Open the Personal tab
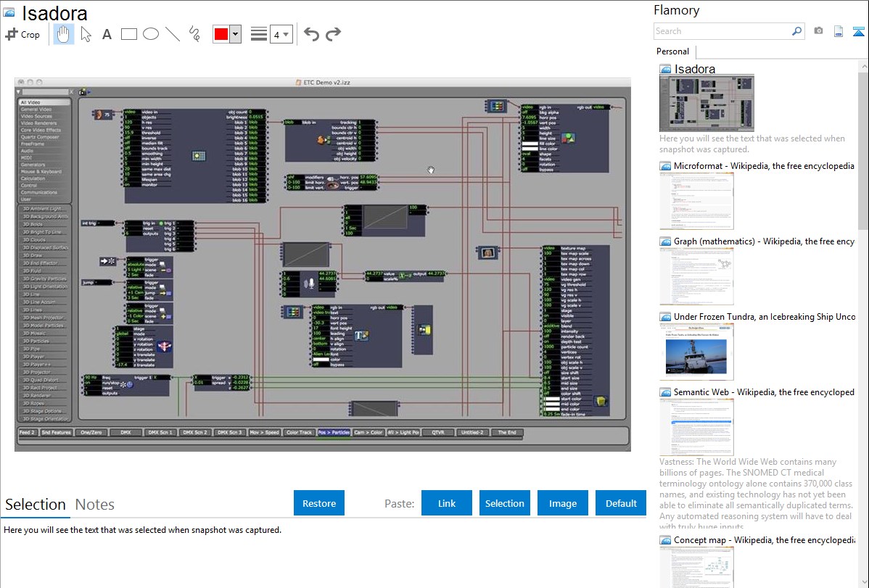 (672, 51)
